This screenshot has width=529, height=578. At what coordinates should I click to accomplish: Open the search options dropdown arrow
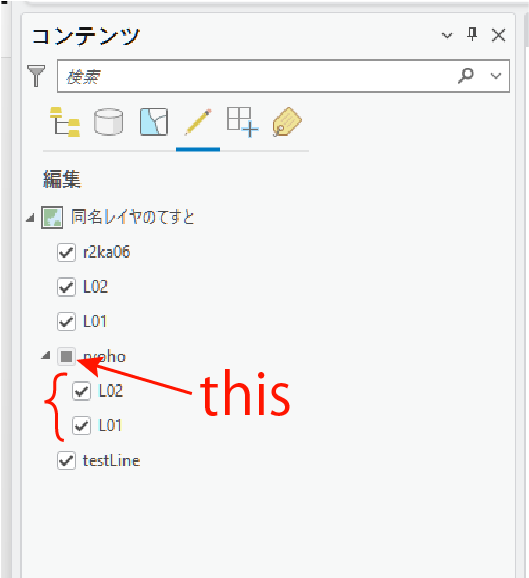pos(496,76)
